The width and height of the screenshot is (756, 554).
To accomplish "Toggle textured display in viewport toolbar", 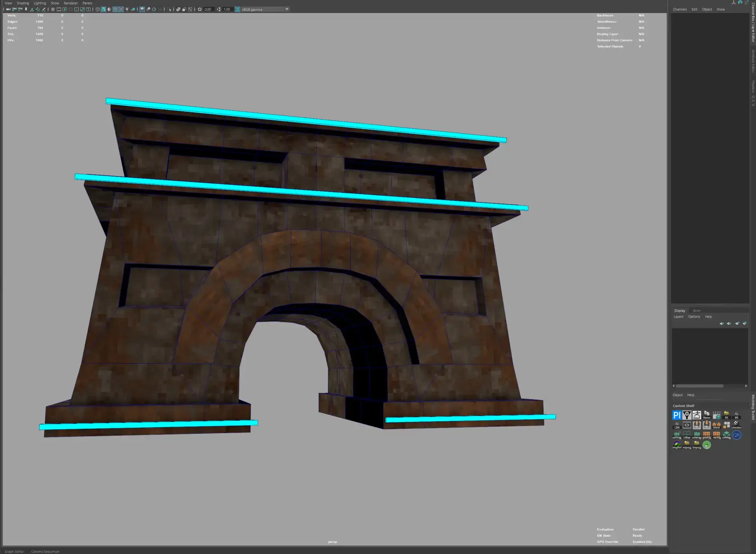I will click(121, 9).
